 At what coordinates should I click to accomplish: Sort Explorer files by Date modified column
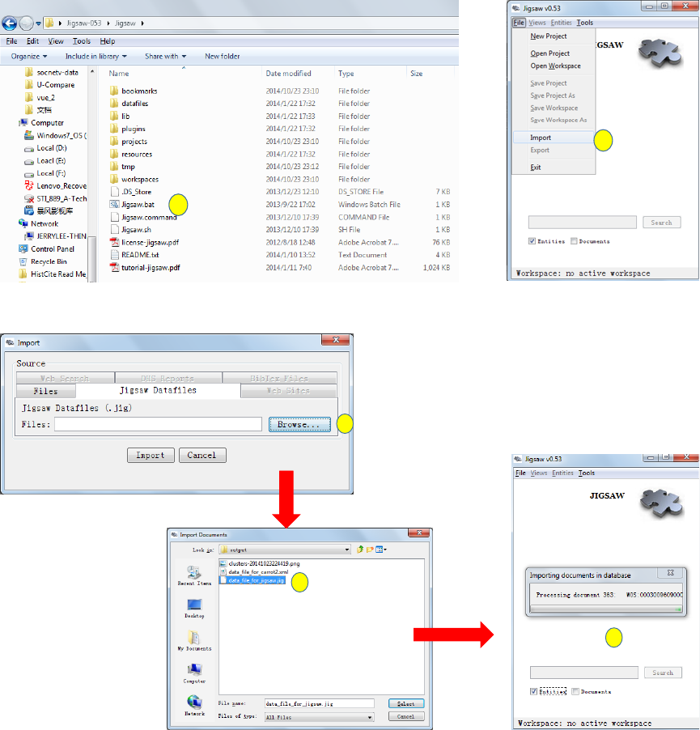[288, 74]
